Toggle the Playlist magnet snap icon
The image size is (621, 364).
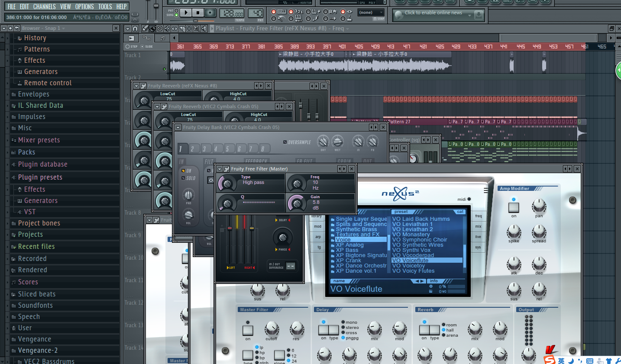[135, 29]
